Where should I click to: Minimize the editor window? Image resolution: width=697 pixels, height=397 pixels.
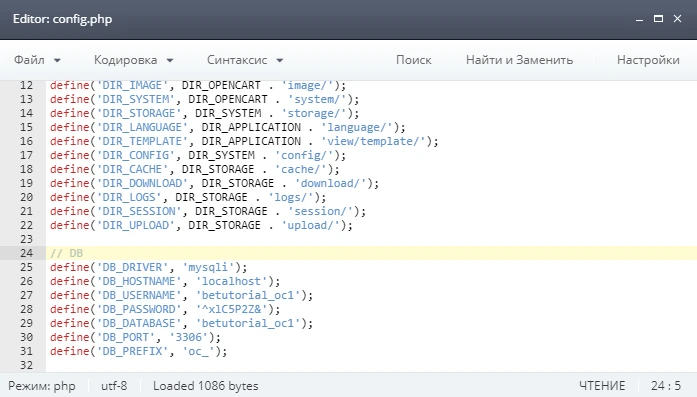point(639,19)
